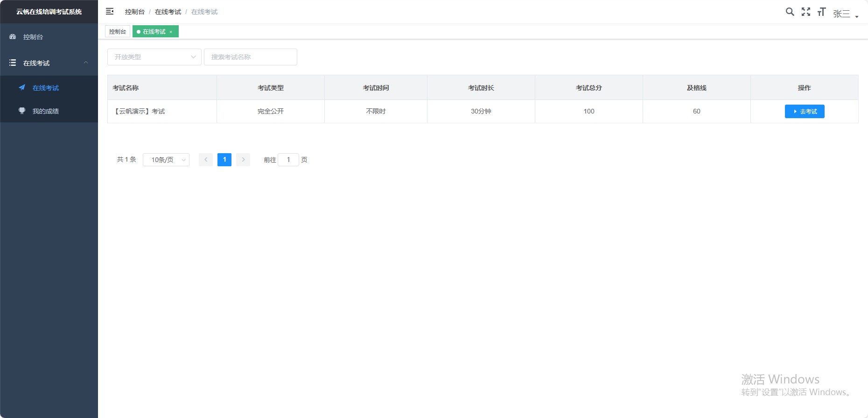Open the header search magnifier icon
Image resolution: width=868 pixels, height=418 pixels.
[x=790, y=12]
